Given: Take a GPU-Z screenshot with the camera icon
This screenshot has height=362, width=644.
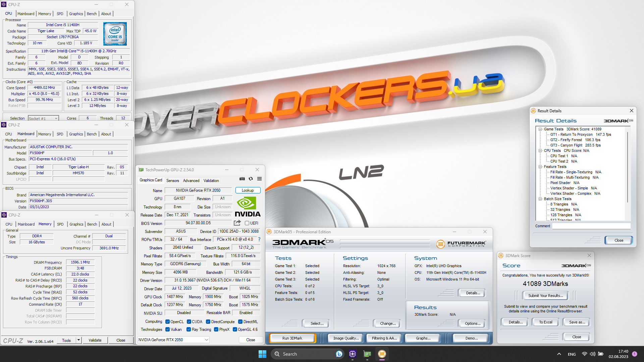Looking at the screenshot, I should point(242,179).
